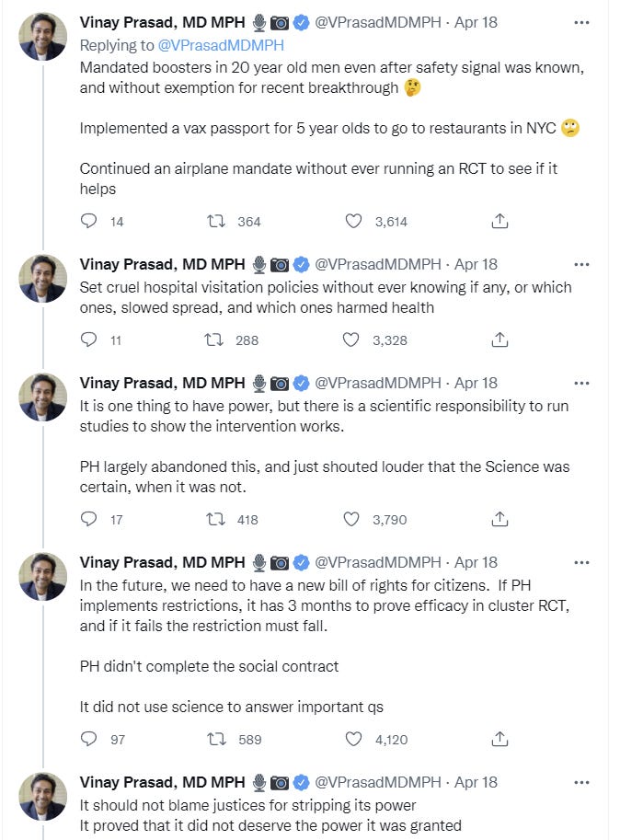Viewport: 620px width, 840px height.
Task: Open more options on the first tweet
Action: coord(581,21)
